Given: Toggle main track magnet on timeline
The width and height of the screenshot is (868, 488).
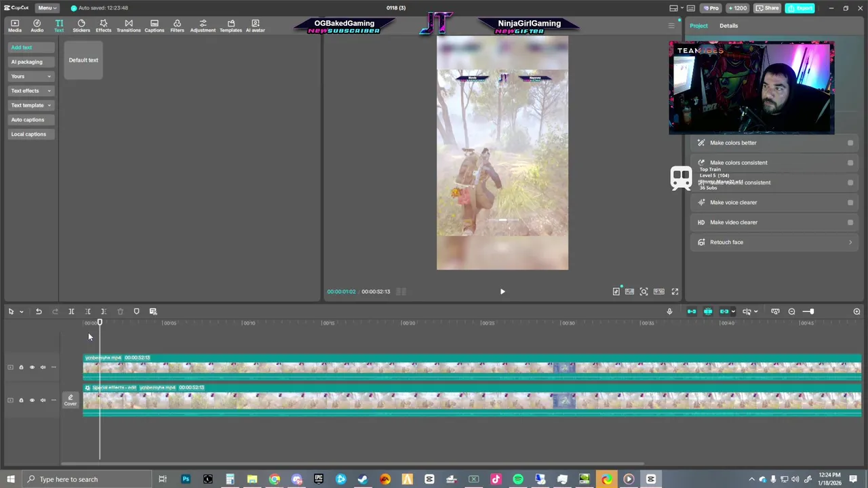Looking at the screenshot, I should (692, 311).
